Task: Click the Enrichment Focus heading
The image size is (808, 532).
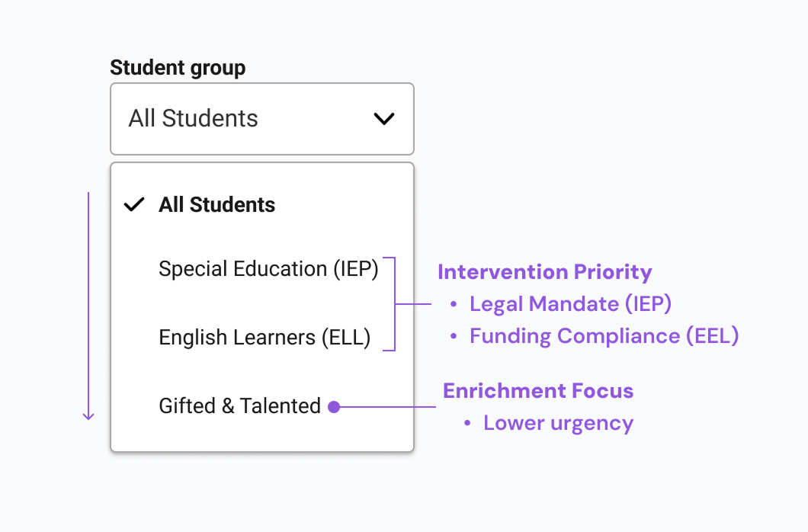Action: [x=538, y=391]
